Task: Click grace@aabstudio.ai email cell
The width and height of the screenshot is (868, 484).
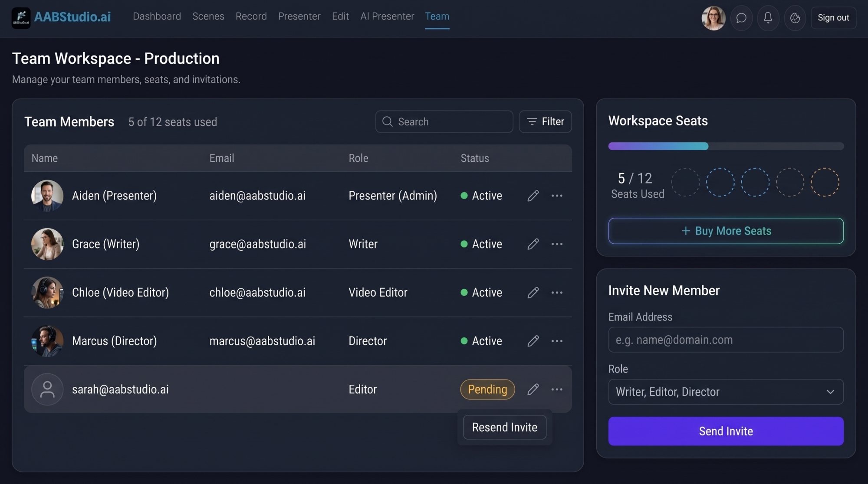Action: 258,244
